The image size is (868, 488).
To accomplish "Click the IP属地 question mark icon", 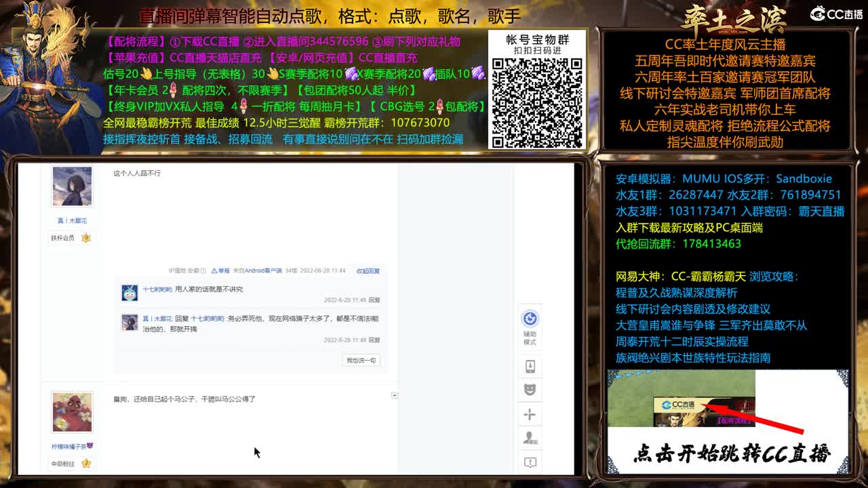I will click(203, 270).
